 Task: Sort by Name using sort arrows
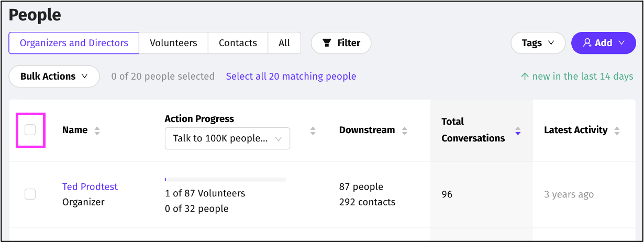coord(97,130)
